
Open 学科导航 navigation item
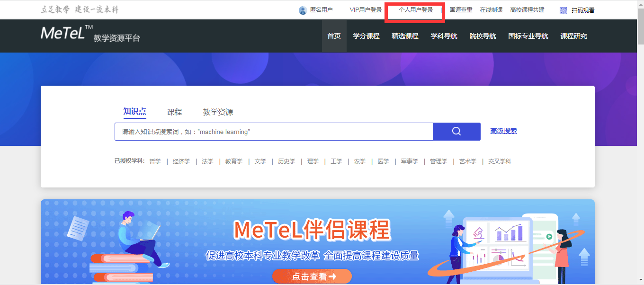click(x=444, y=36)
